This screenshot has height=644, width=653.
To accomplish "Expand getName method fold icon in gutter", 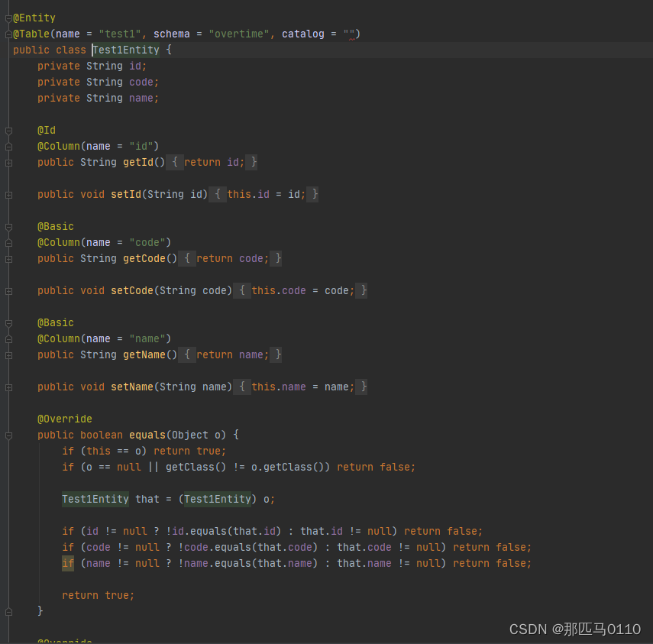I will click(x=8, y=354).
